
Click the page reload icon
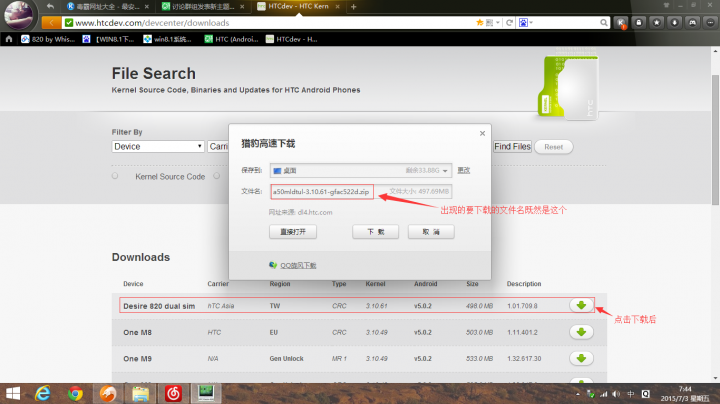(509, 22)
